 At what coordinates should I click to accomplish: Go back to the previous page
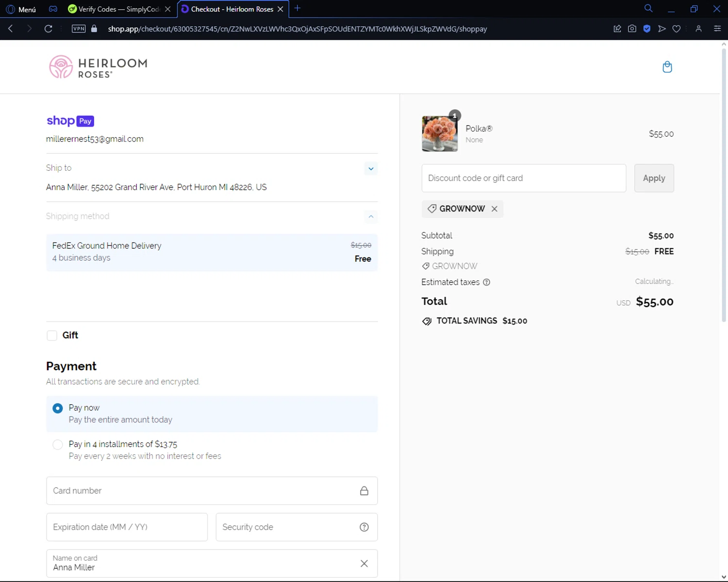point(10,29)
